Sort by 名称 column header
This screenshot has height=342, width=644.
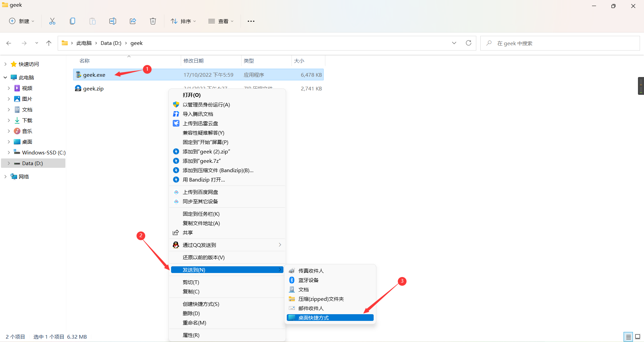85,61
